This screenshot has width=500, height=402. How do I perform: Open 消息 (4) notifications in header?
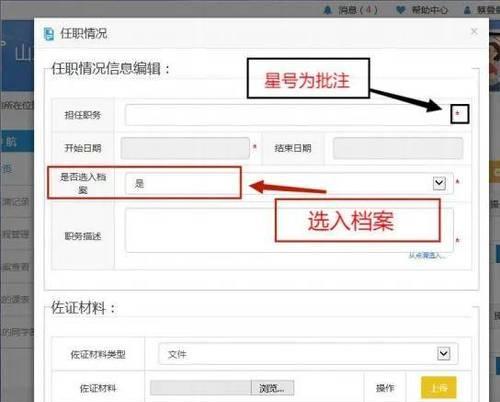click(351, 10)
